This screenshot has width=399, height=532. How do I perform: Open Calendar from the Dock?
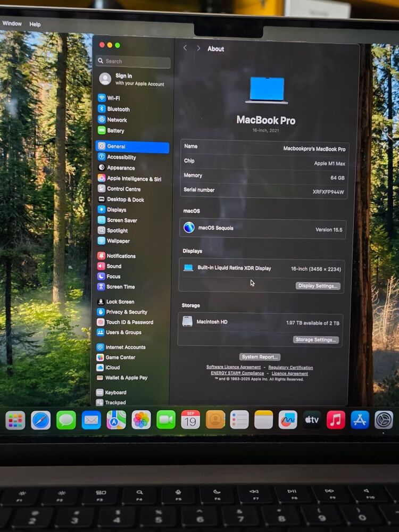tap(190, 420)
